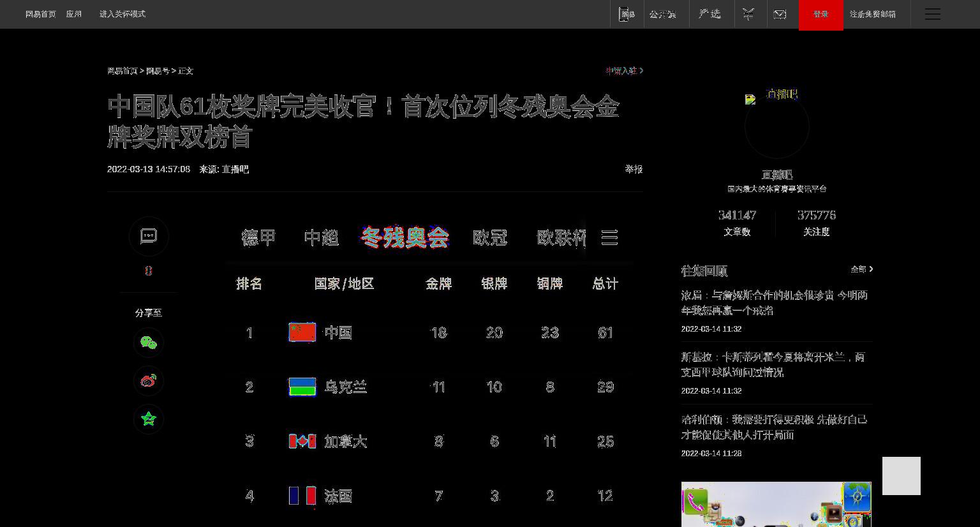This screenshot has width=980, height=527.
Task: Click the red 登录 login button
Action: point(821,15)
